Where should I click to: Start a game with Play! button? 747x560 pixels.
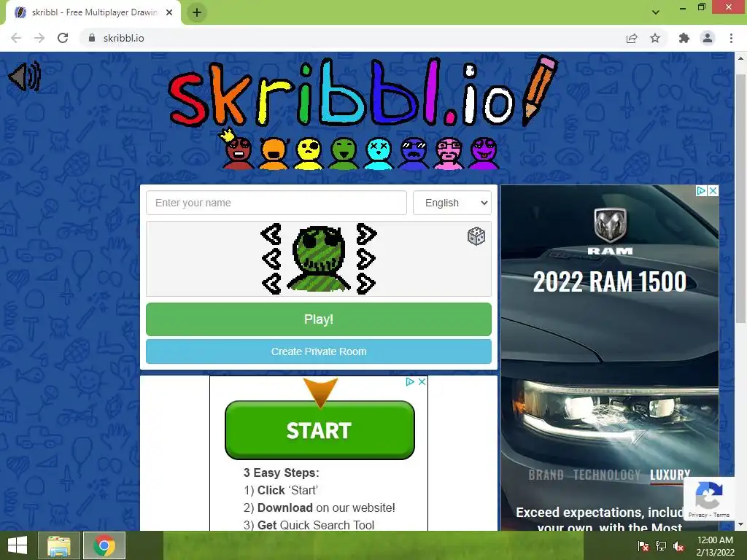[319, 319]
